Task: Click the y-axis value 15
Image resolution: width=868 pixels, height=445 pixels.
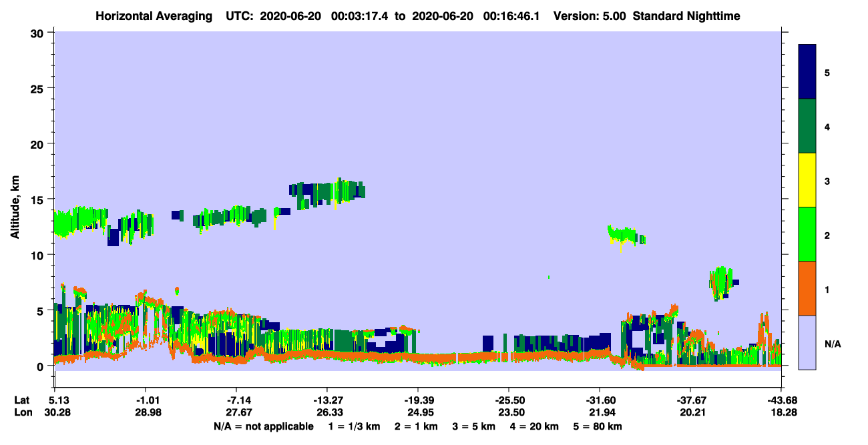Action: point(38,199)
